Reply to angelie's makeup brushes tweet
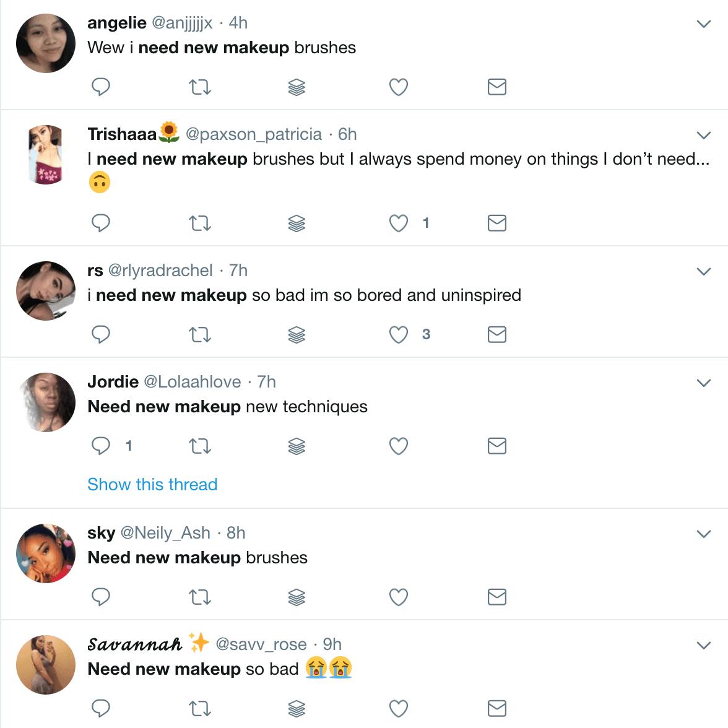 101,87
